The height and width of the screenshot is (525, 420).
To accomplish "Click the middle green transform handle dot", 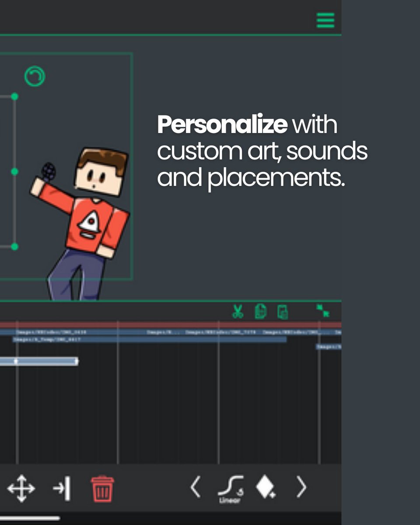I will pyautogui.click(x=14, y=171).
